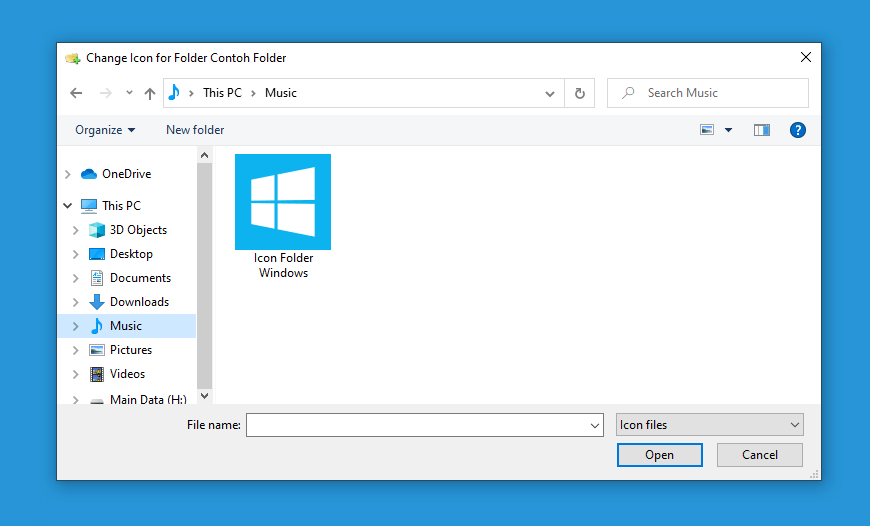Viewport: 870px width, 526px height.
Task: Open the Organize menu
Action: coord(105,130)
